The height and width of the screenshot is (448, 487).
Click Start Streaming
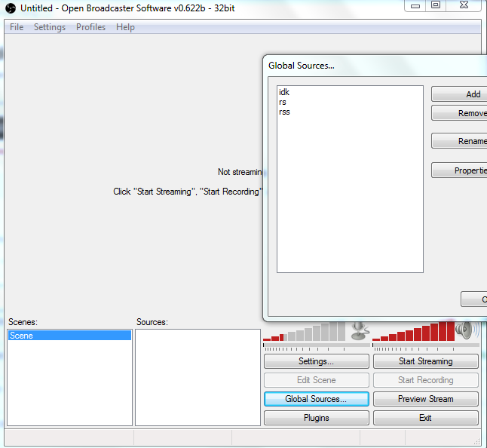(425, 361)
